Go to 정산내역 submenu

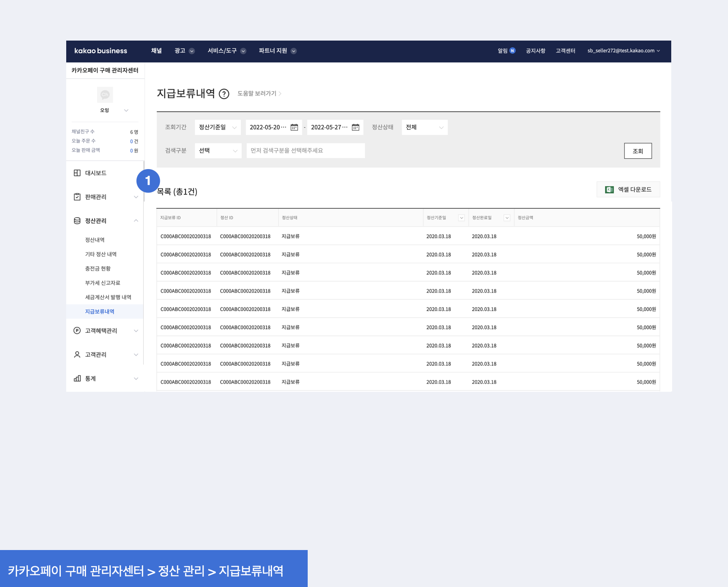[x=95, y=240]
